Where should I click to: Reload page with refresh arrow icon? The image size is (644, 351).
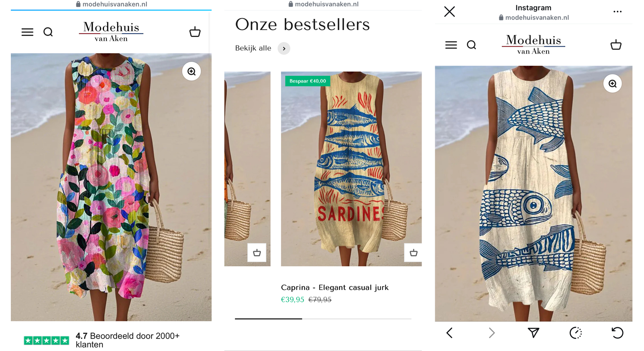[618, 333]
